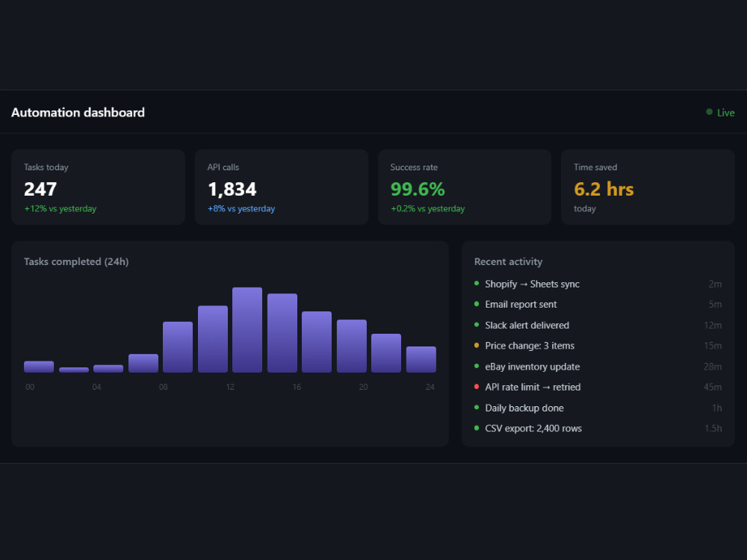Click the Automation dashboard title
The width and height of the screenshot is (747, 560).
click(78, 113)
